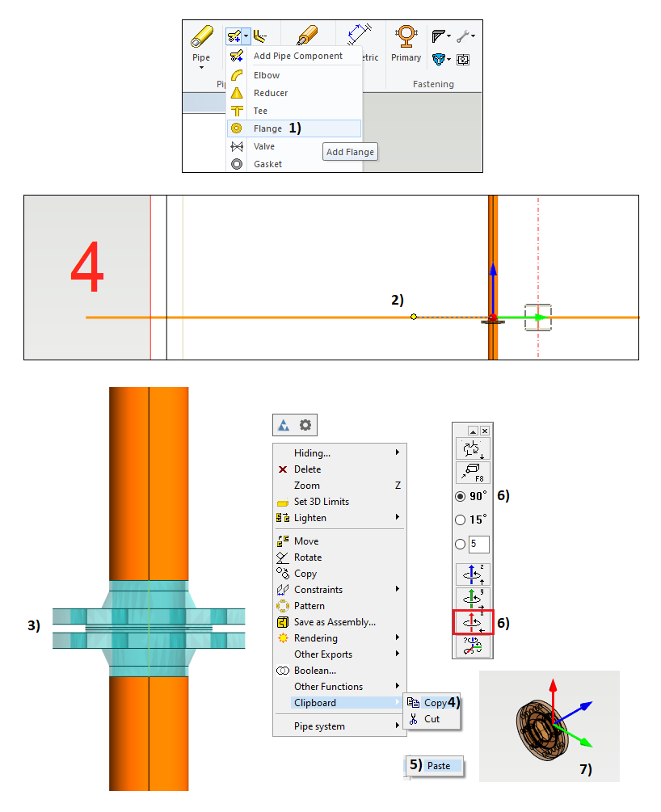Viewport: 661px width, 812px height.
Task: Choose Tee from the component list
Action: coord(294,111)
